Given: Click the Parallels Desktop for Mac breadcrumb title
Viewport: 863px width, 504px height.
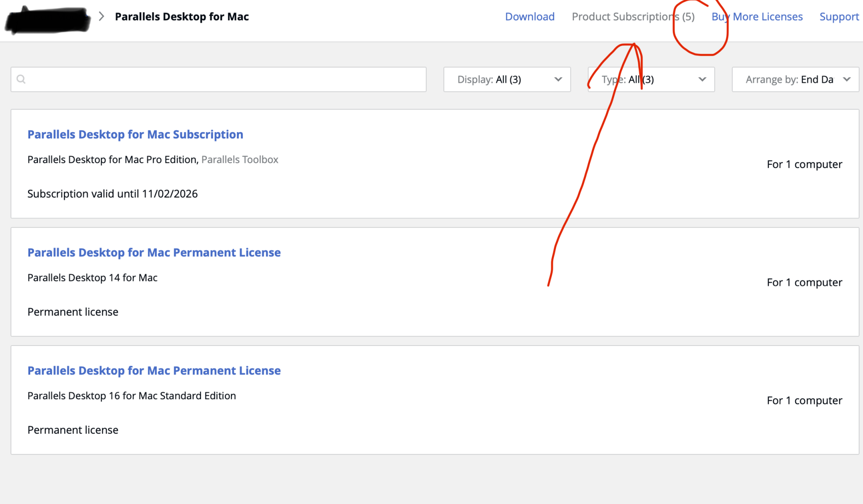Looking at the screenshot, I should point(181,16).
